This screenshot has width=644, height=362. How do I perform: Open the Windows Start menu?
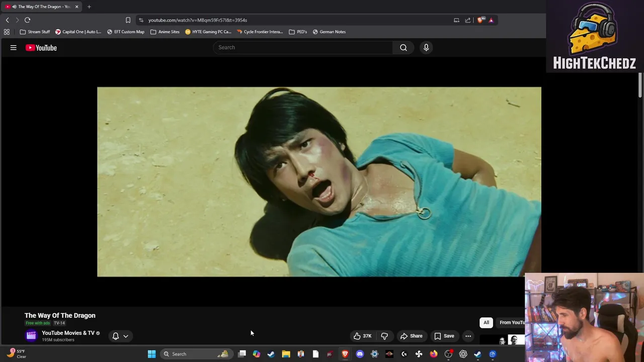tap(151, 354)
